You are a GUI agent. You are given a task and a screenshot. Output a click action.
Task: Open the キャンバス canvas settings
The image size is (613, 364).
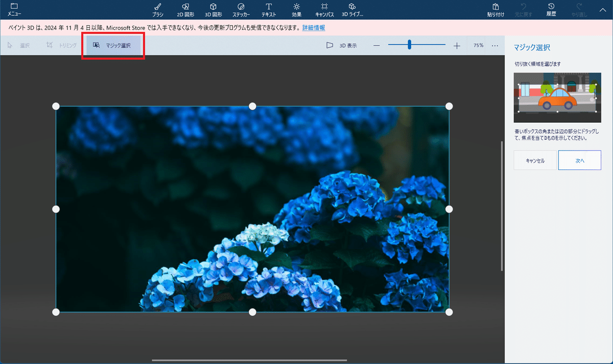pos(324,9)
